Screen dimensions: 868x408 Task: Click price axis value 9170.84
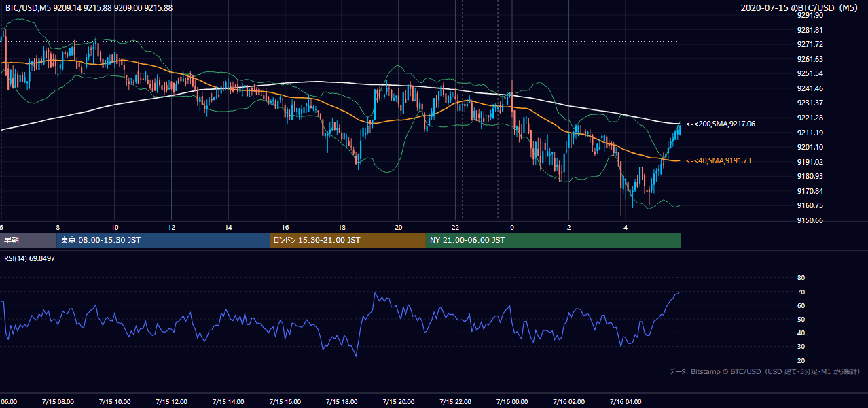coord(810,191)
